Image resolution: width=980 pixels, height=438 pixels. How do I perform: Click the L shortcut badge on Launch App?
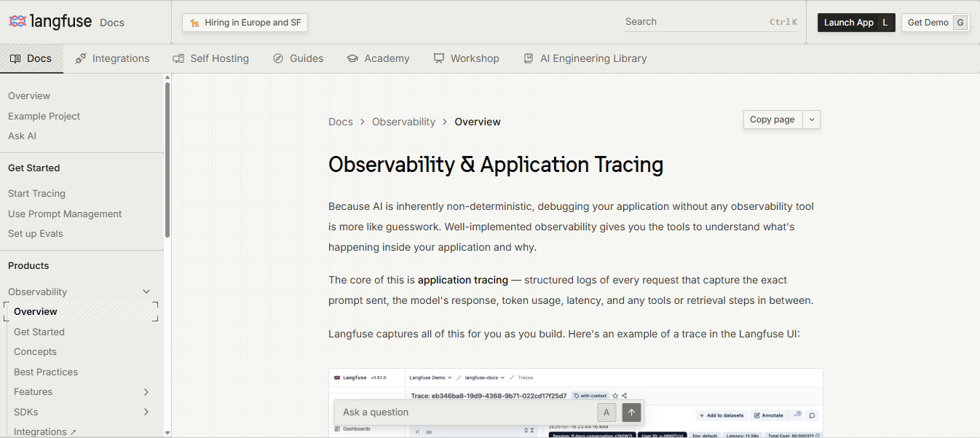pos(885,23)
